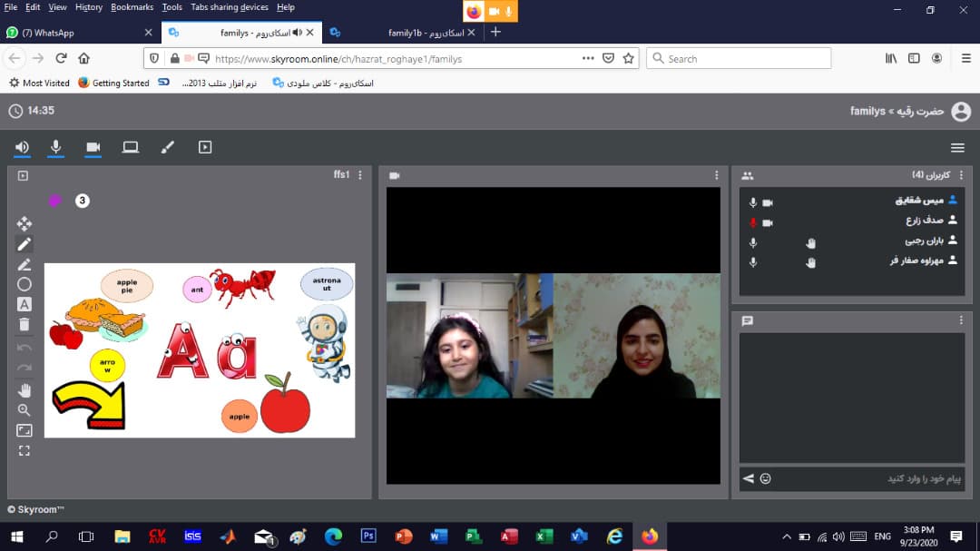Open the ffs1 whiteboard panel options menu
980x551 pixels.
pyautogui.click(x=360, y=175)
